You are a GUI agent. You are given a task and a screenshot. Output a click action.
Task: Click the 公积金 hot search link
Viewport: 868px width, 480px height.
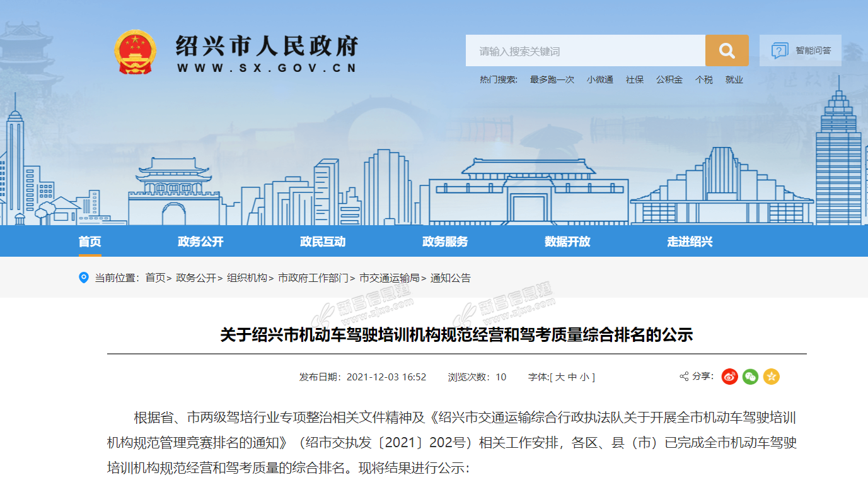tap(669, 79)
